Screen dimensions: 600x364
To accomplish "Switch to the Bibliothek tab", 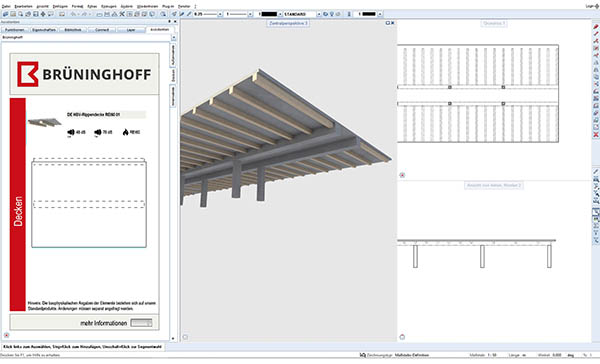I will point(73,29).
